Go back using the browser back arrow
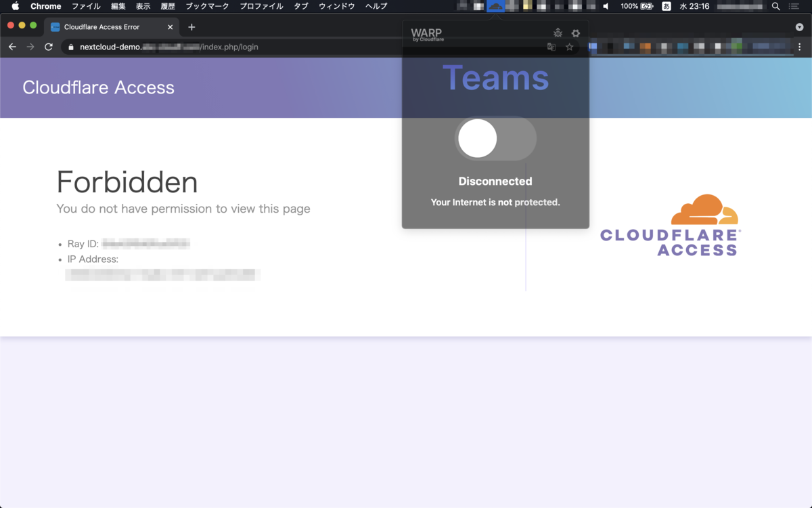This screenshot has height=508, width=812. [12, 47]
